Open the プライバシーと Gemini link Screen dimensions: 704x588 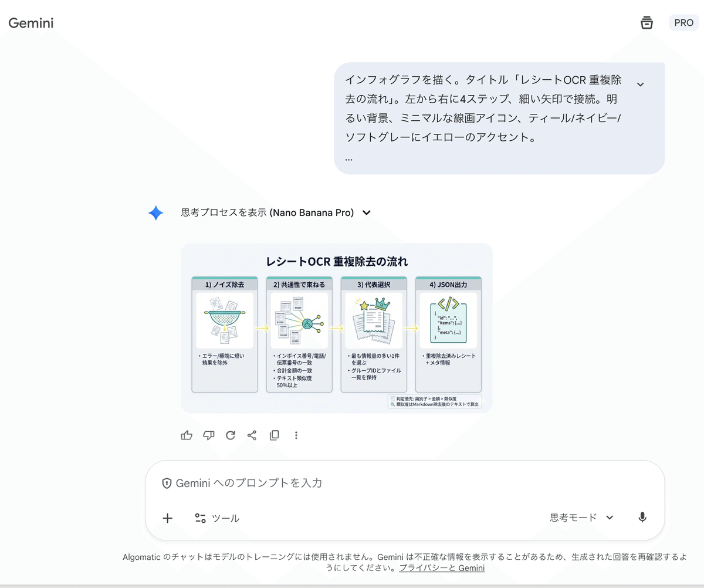(442, 567)
